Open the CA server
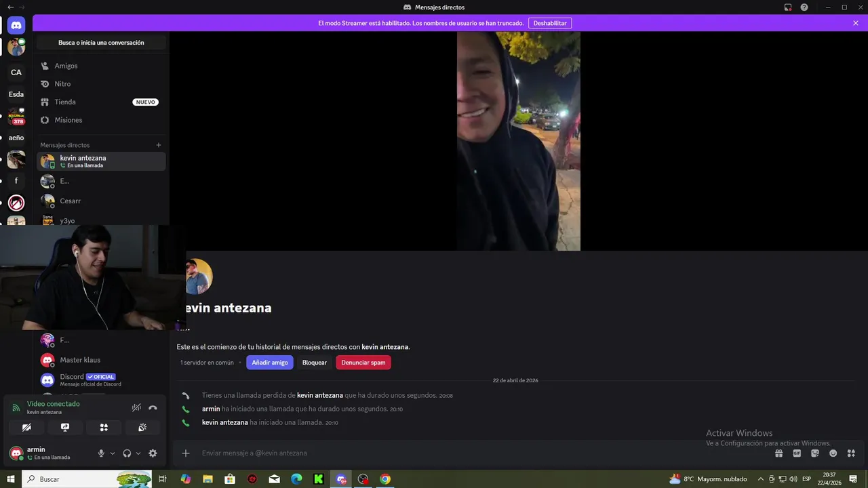This screenshot has height=488, width=868. (x=16, y=73)
